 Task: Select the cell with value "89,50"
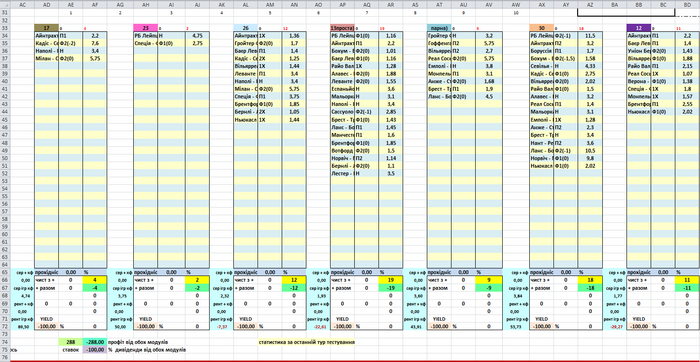click(x=22, y=327)
